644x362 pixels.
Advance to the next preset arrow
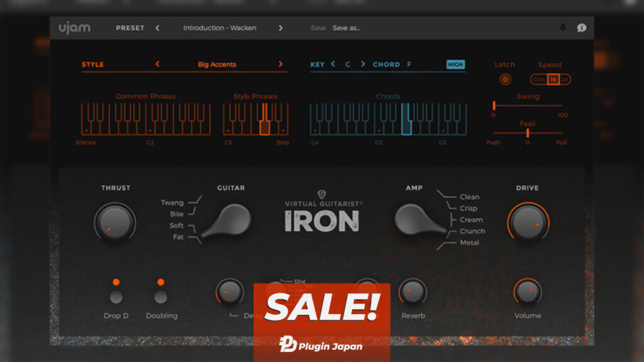tap(280, 28)
